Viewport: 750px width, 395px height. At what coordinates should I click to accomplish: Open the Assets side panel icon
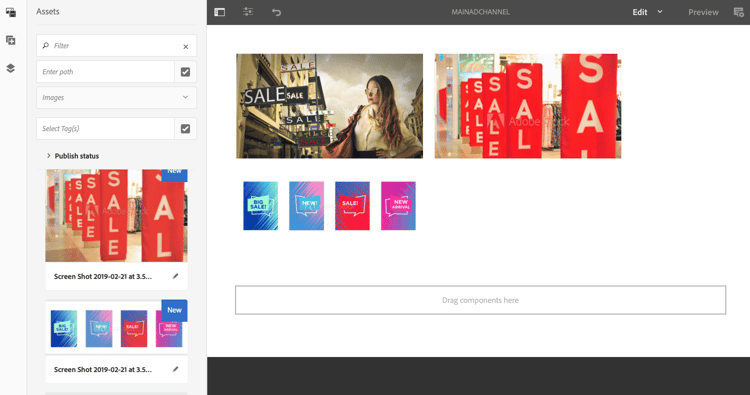[11, 12]
